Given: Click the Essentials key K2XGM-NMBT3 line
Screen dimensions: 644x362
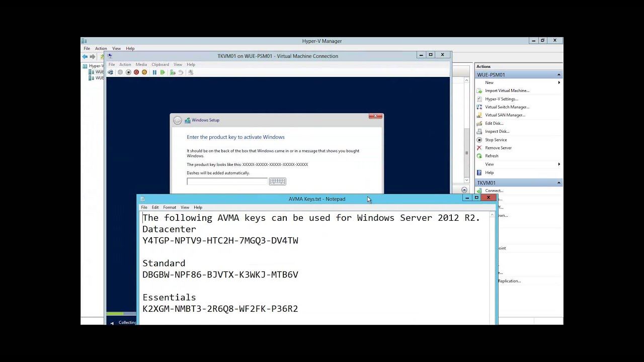Looking at the screenshot, I should 220,309.
